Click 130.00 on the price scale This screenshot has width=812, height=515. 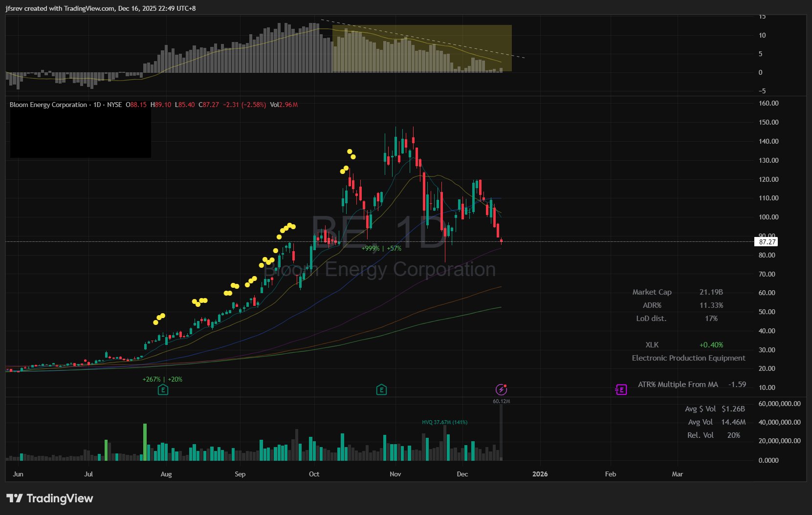pos(768,161)
